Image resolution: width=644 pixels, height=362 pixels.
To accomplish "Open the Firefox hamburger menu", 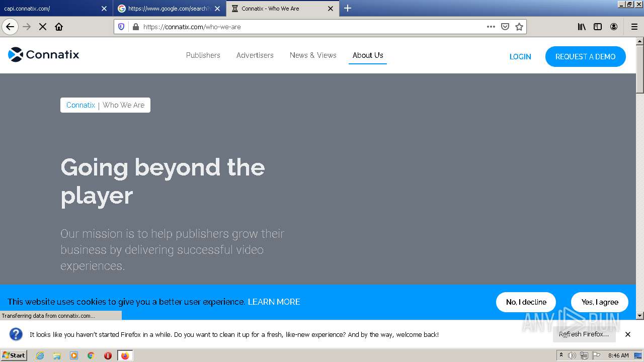I will pyautogui.click(x=634, y=27).
